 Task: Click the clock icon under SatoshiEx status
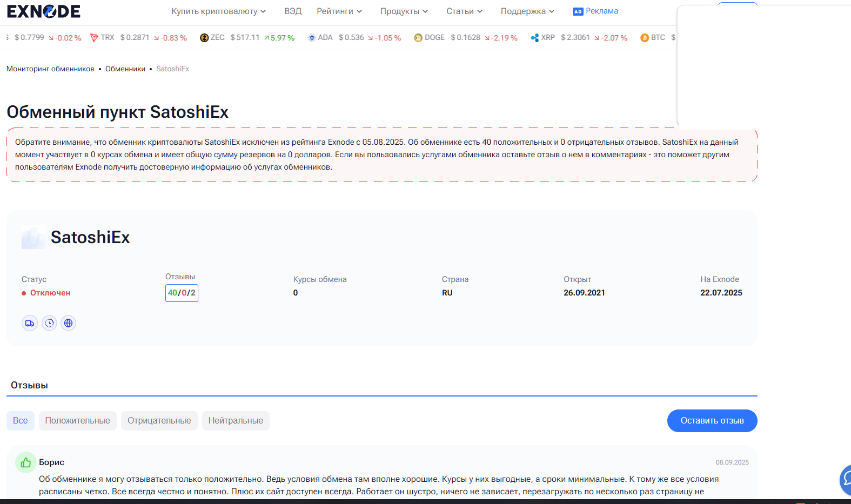pos(49,323)
